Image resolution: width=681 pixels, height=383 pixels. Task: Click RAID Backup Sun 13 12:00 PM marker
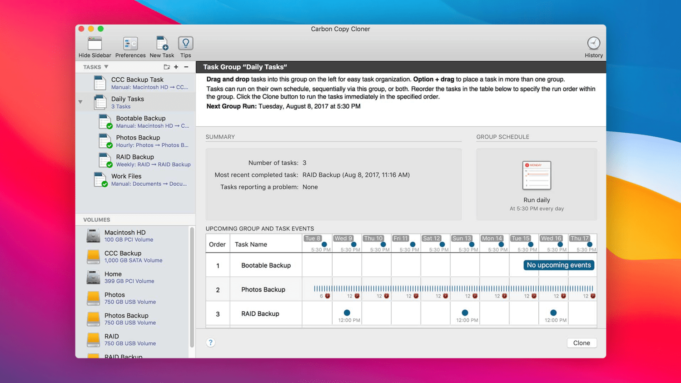[465, 313]
